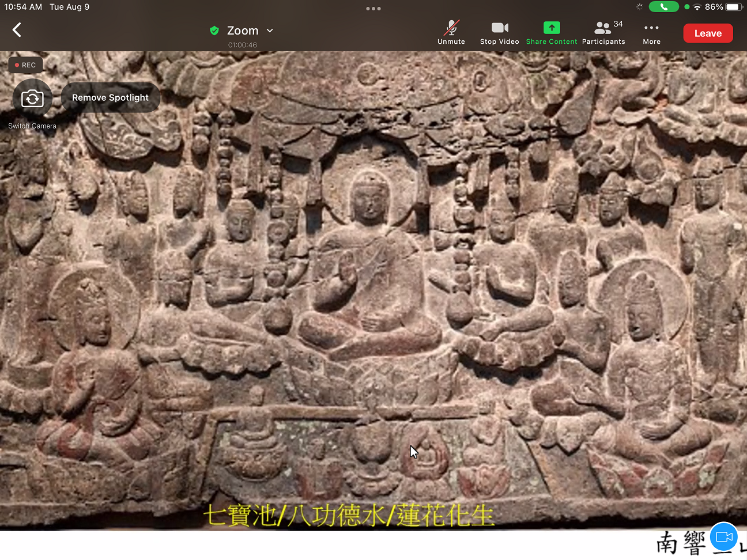Tap the Wi-Fi icon in status bar
Image resolution: width=747 pixels, height=560 pixels.
point(697,7)
